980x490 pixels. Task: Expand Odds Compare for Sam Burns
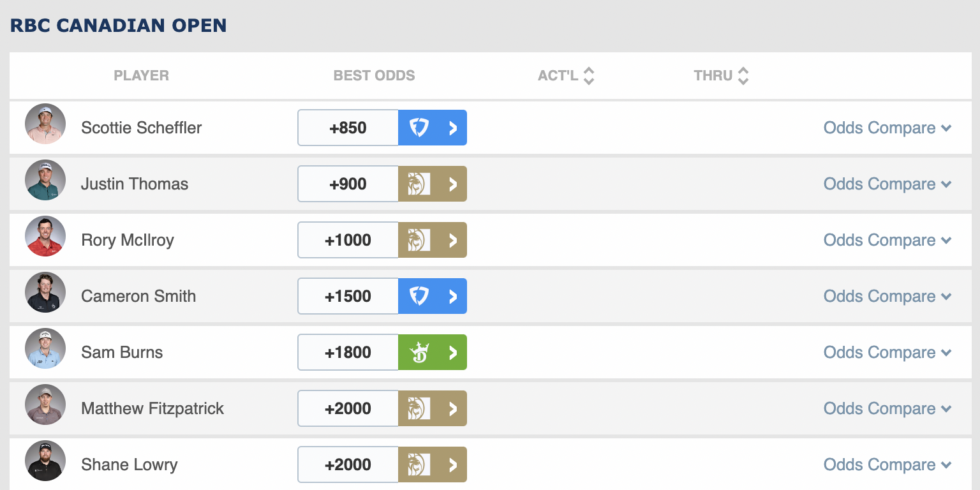click(887, 352)
